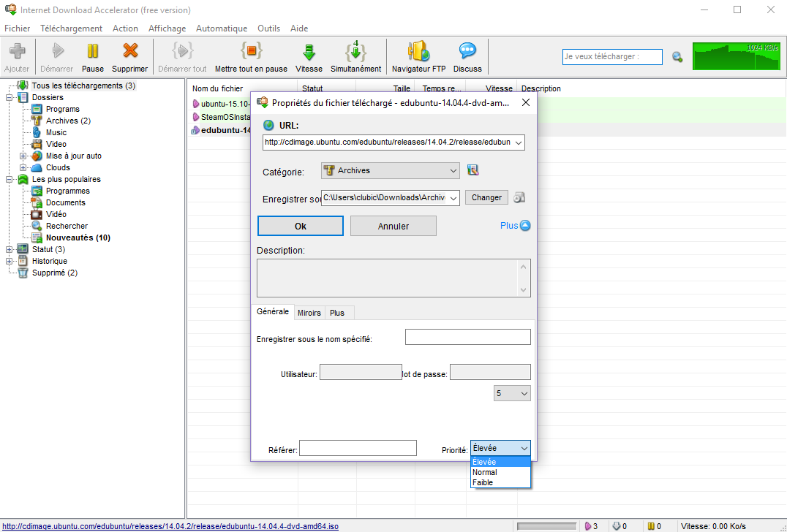Click the Simultanément downloads icon
Screen dimensions: 787x532
pos(355,51)
